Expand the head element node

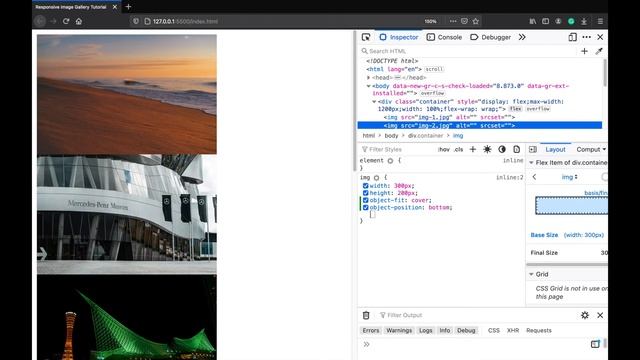[368, 78]
